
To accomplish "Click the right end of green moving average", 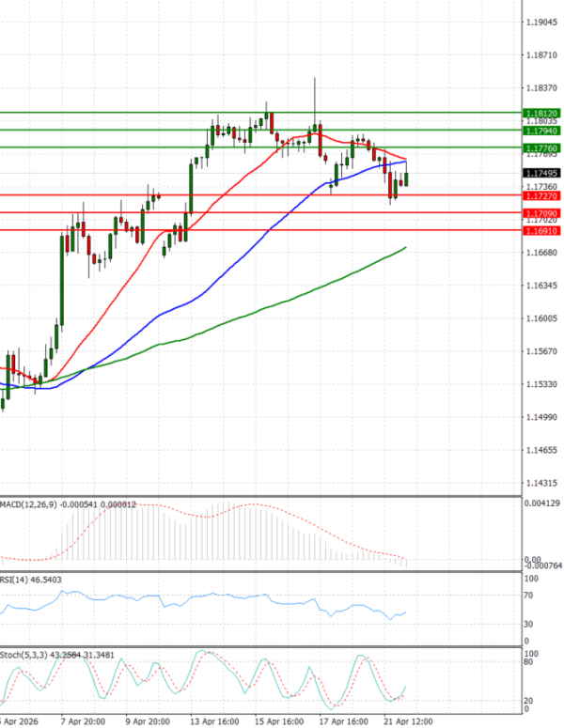I will (405, 248).
